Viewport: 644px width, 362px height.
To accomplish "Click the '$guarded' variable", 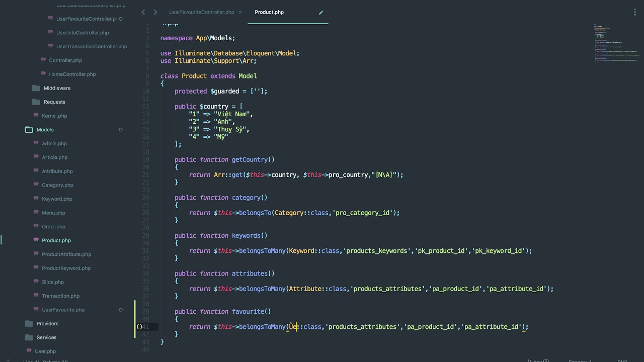I will tap(225, 91).
